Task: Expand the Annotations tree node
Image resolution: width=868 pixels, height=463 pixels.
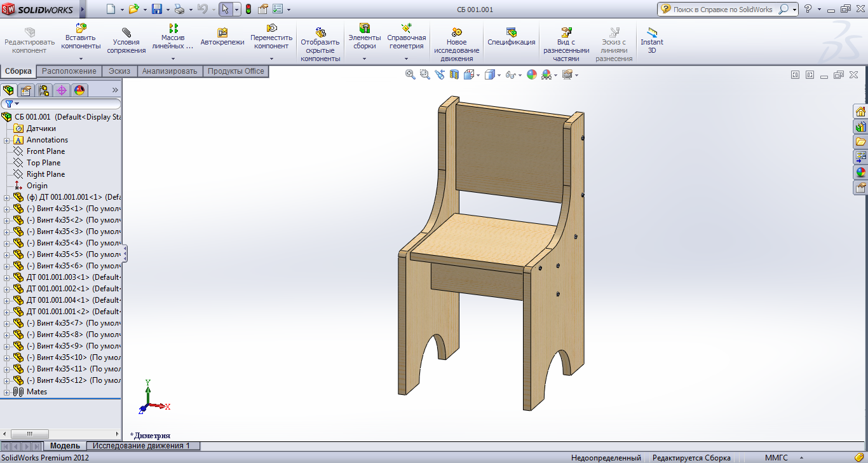Action: [x=7, y=140]
